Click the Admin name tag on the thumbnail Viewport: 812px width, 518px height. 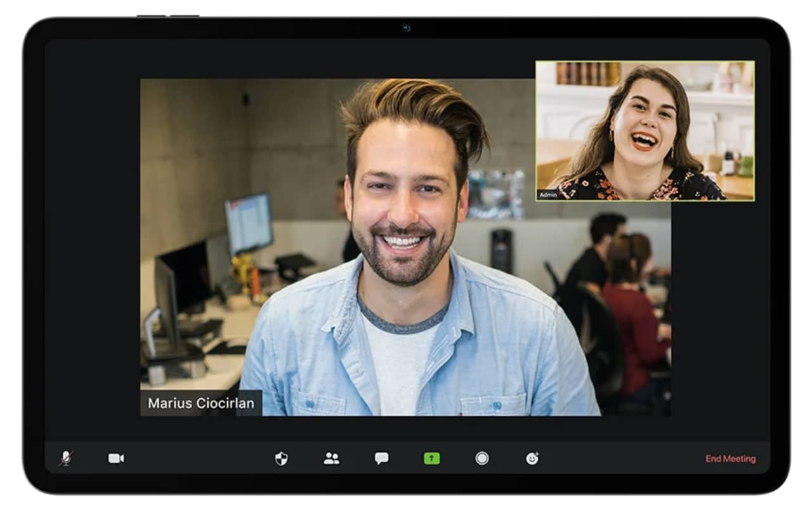548,195
